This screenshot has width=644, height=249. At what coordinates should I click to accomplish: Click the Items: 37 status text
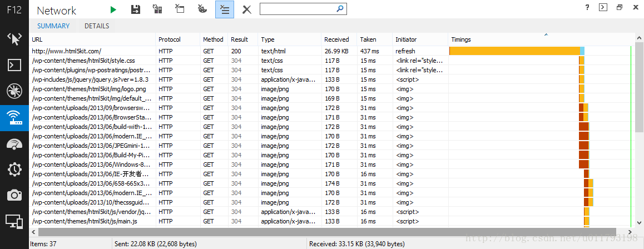[x=43, y=244]
